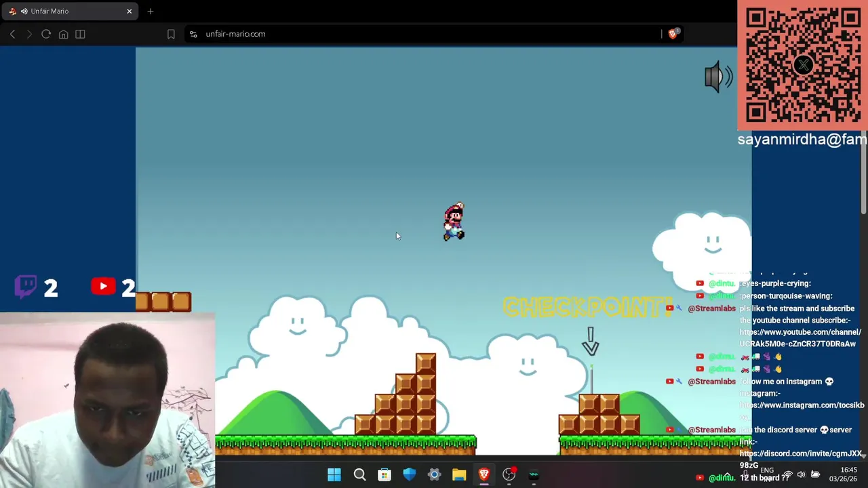Screen dimensions: 868x488
Task: Open OBS Studio from the taskbar
Action: (509, 475)
